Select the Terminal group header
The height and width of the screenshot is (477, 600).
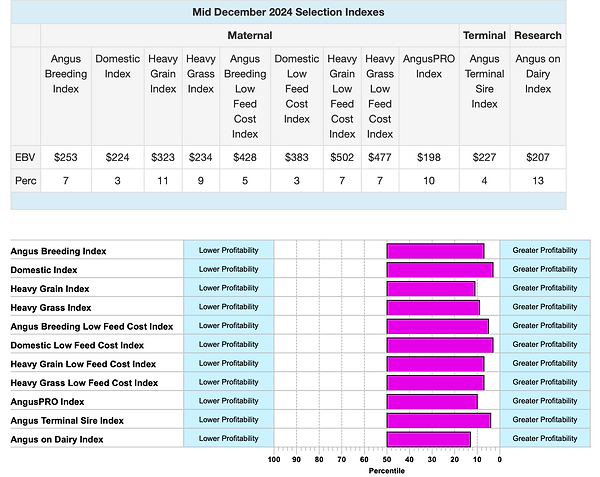(x=484, y=36)
